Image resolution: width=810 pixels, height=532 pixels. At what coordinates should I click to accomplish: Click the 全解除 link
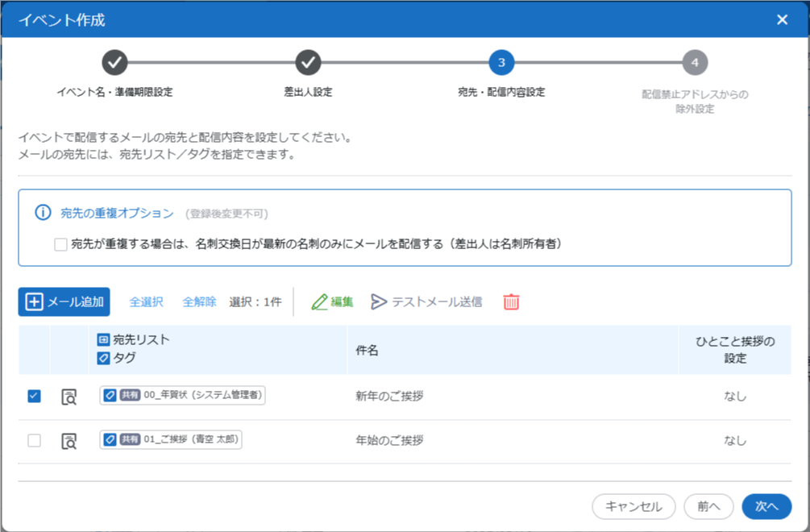click(x=199, y=302)
